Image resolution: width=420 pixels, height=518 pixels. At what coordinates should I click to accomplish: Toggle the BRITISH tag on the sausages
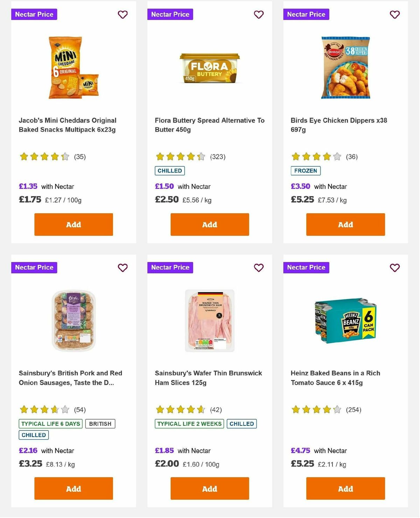point(100,423)
